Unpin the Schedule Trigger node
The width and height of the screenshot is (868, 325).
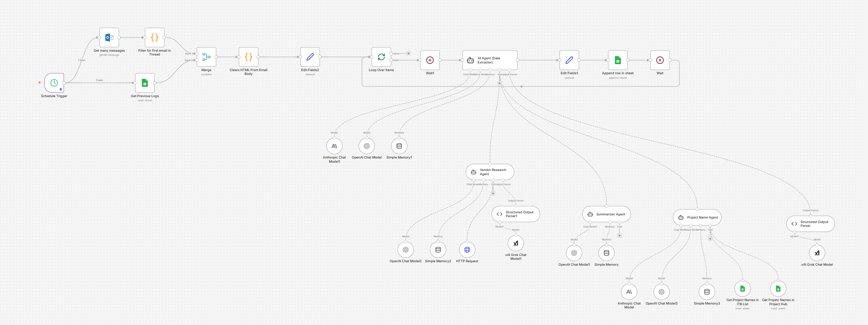point(61,89)
